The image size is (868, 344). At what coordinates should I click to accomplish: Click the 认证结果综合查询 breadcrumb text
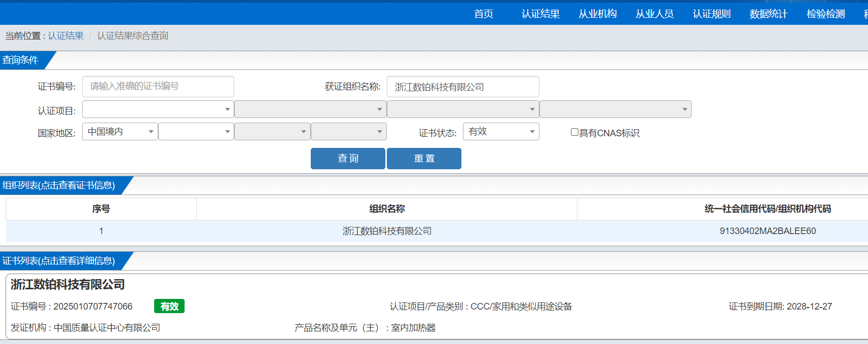[x=133, y=36]
